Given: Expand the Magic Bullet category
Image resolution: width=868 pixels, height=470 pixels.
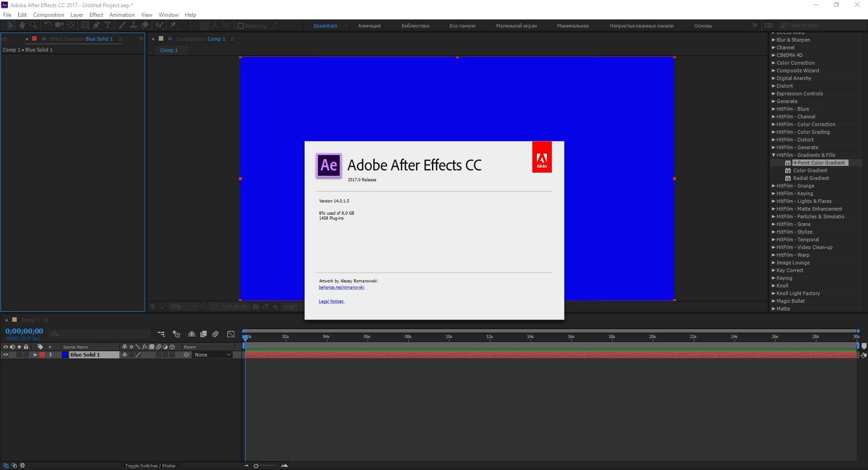Looking at the screenshot, I should point(773,301).
